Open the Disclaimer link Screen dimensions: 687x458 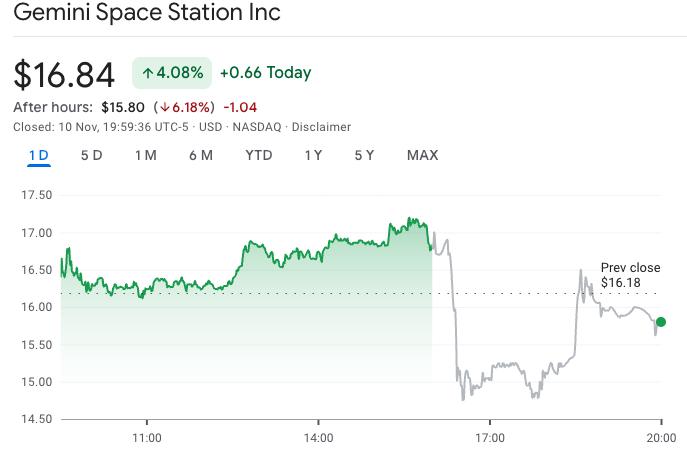coord(321,127)
